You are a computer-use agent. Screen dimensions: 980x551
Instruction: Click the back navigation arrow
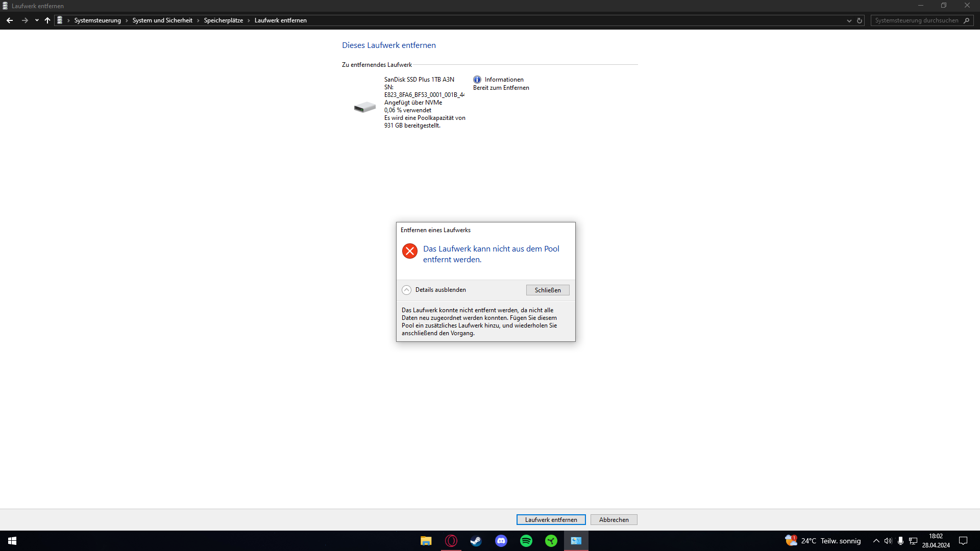(x=10, y=20)
